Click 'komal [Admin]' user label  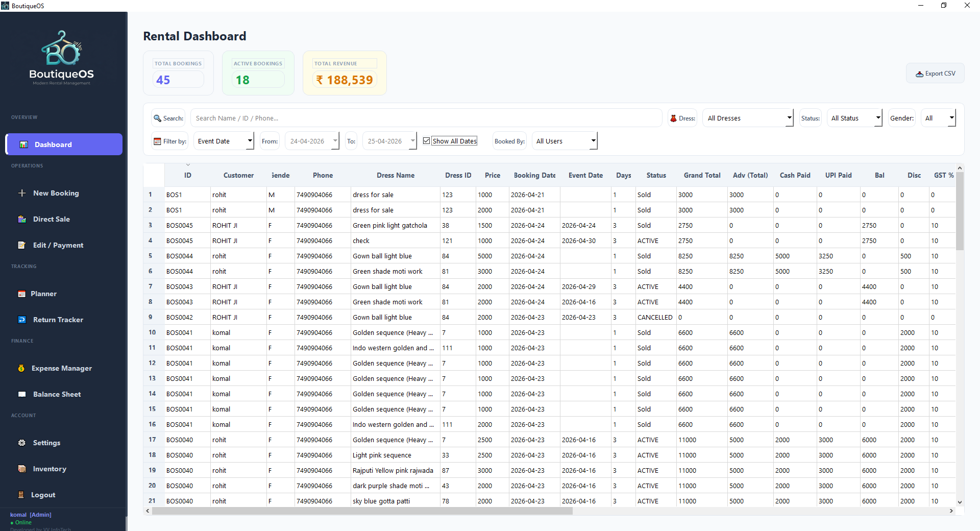[31, 515]
